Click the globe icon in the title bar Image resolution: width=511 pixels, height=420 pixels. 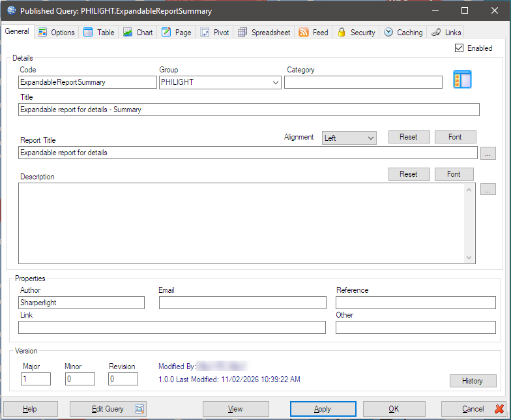tap(12, 10)
